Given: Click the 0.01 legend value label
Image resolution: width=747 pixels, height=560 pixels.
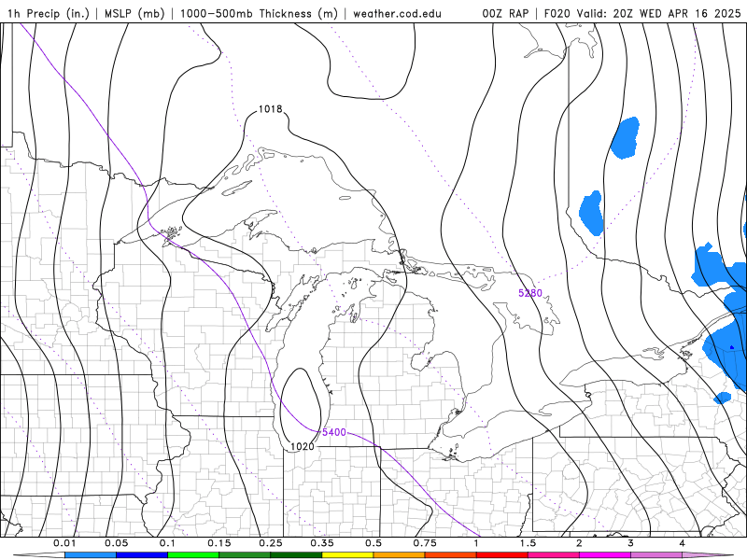Looking at the screenshot, I should click(64, 543).
